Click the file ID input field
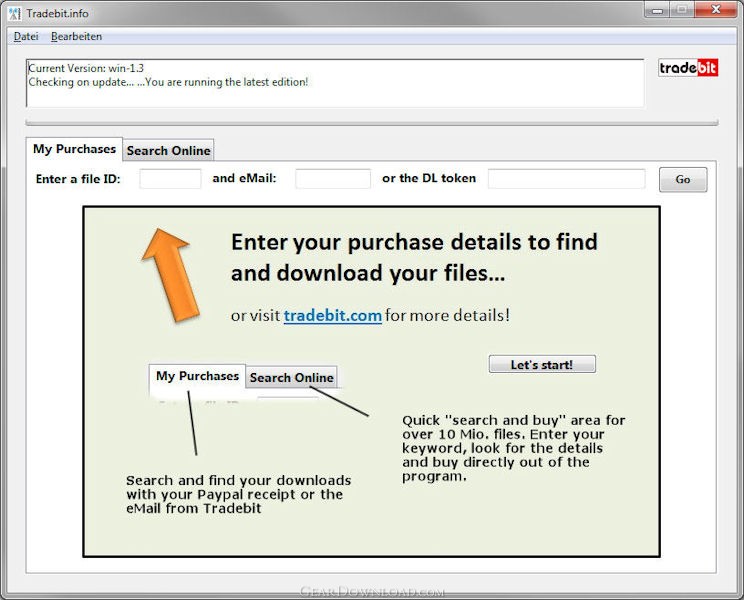Screen dimensions: 744x600 pos(170,179)
